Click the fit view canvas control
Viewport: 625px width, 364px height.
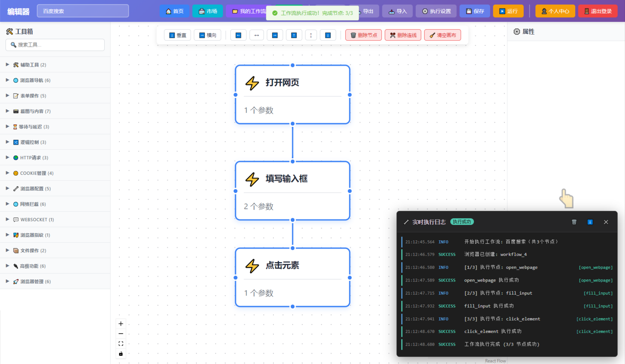coord(121,343)
